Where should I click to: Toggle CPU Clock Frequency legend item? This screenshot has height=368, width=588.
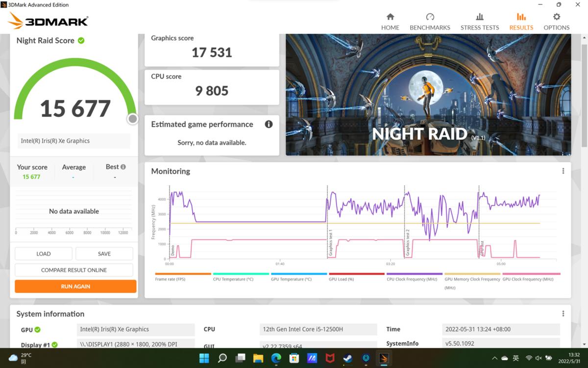[414, 277]
